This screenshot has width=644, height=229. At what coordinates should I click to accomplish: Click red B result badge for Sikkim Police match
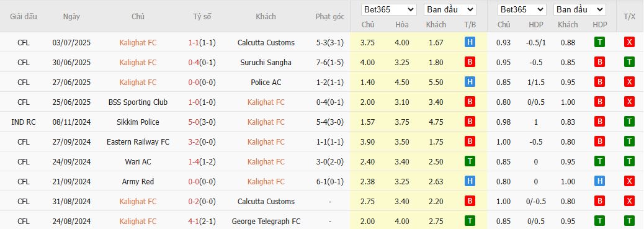point(470,122)
